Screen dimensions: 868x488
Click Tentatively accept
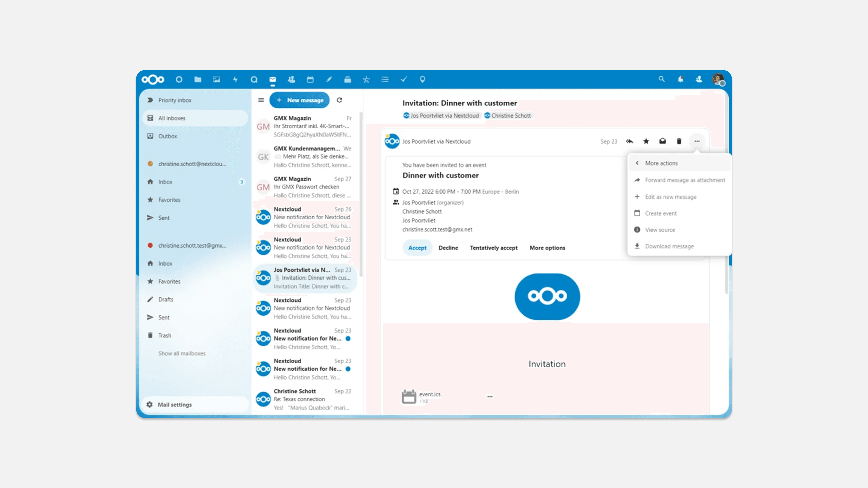click(494, 248)
